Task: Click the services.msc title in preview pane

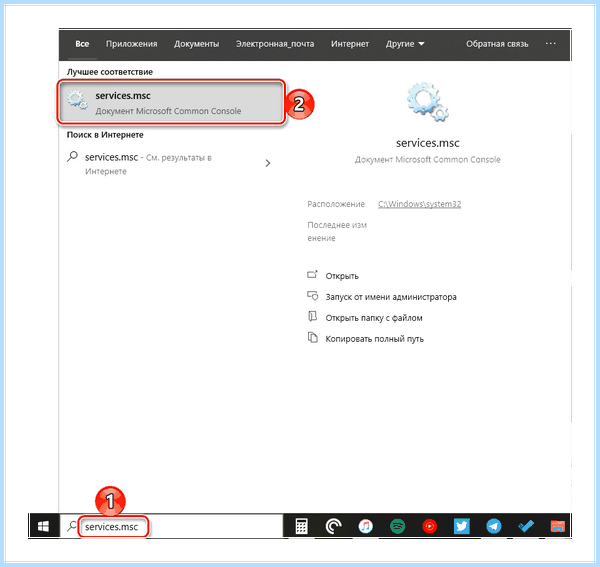Action: pos(427,143)
